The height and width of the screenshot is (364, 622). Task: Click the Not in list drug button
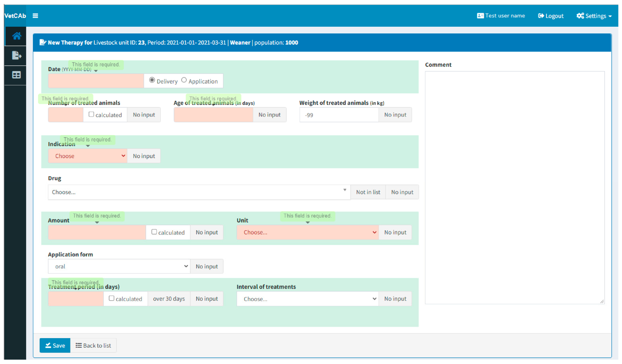point(368,192)
